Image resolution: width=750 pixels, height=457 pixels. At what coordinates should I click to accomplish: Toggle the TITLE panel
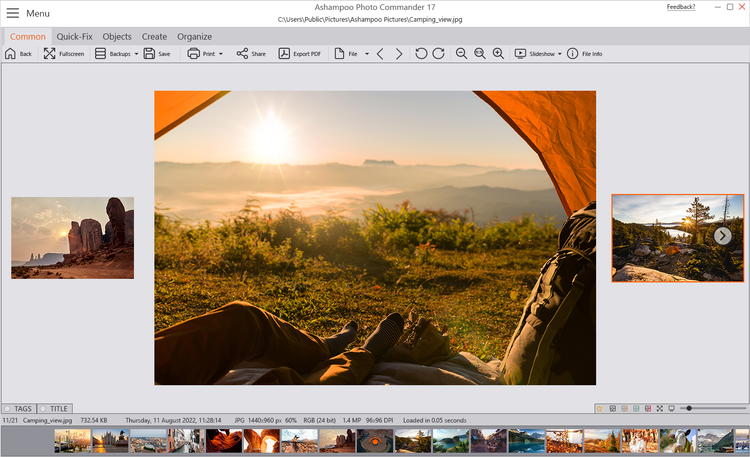54,409
